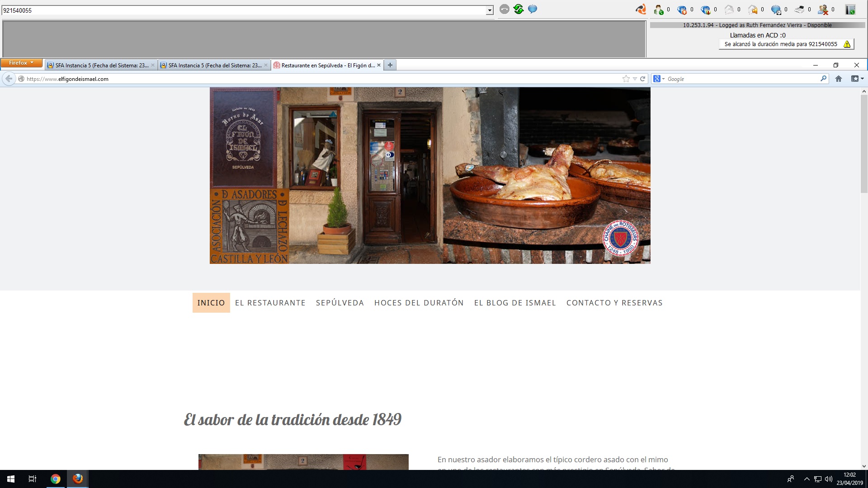Click the green refresh arrows icon
The height and width of the screenshot is (488, 868).
[x=517, y=9]
